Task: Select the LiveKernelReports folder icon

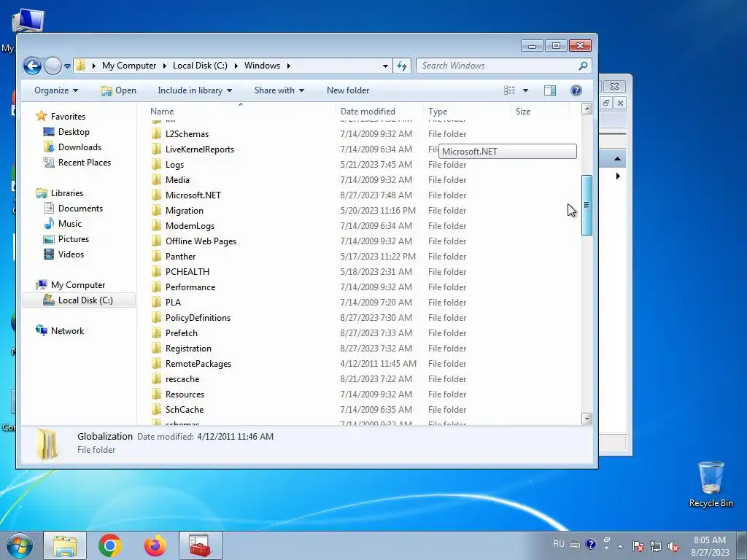Action: coord(156,149)
